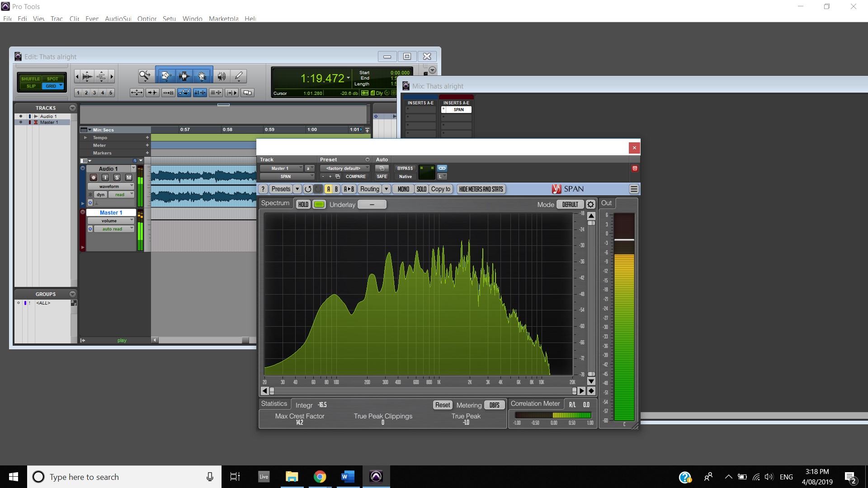Select the Trim tool
Screen dimensions: 868x488
pos(165,76)
